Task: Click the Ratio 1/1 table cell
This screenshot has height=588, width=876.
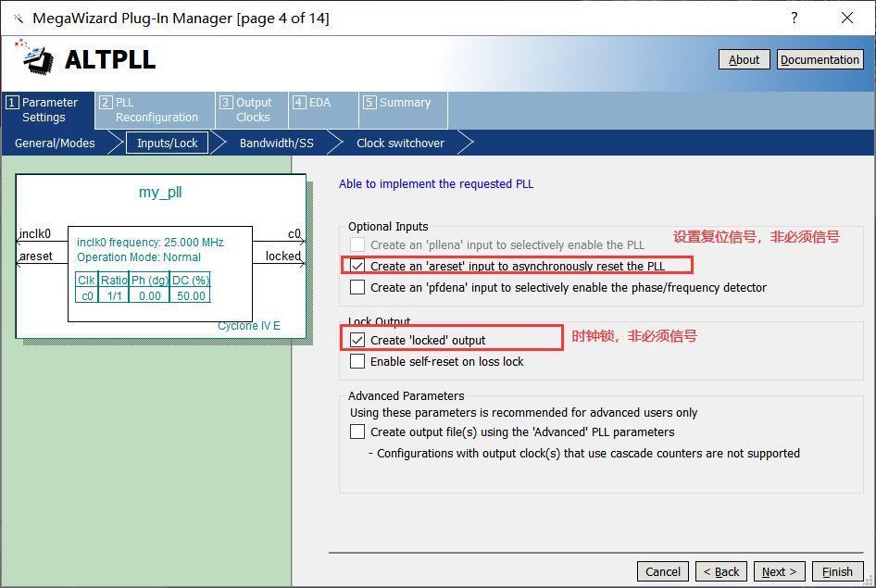Action: click(x=114, y=296)
